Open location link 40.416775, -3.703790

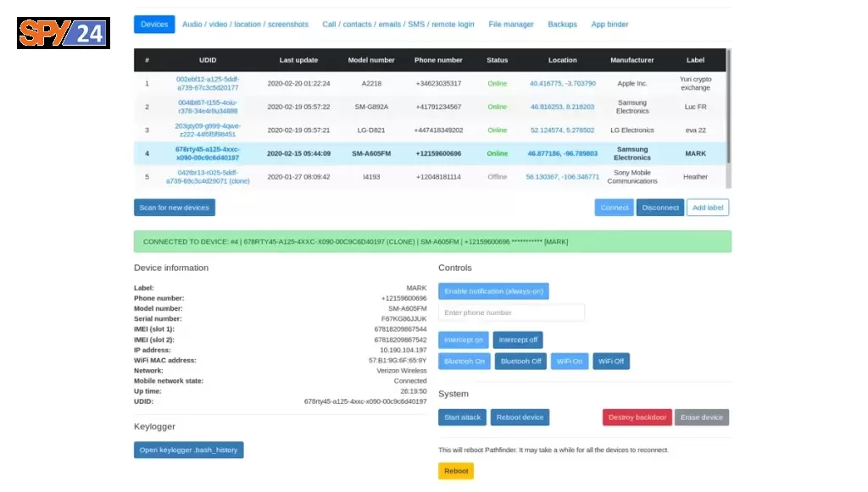[563, 84]
